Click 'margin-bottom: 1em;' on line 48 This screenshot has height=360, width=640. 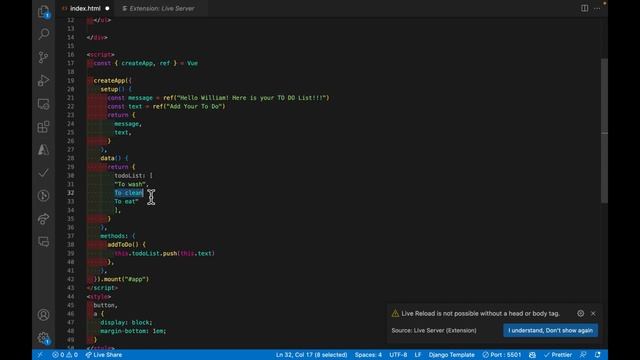(x=133, y=331)
